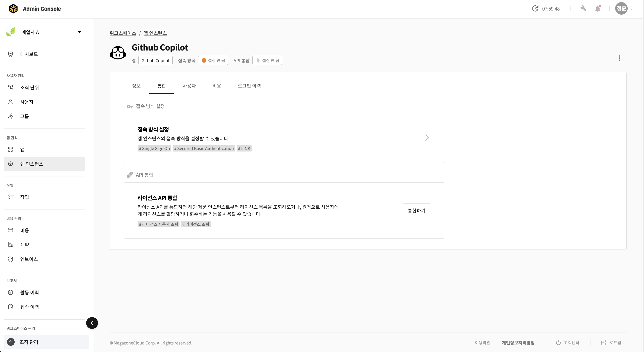Expand 접속 방식 설정 card chevron
The height and width of the screenshot is (352, 644).
[427, 138]
